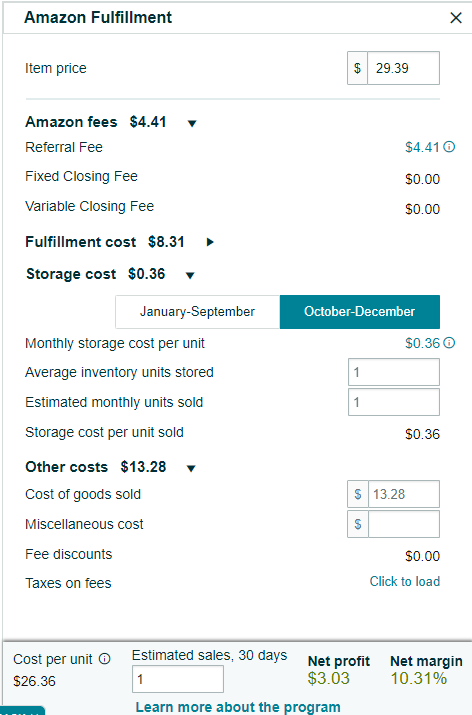The height and width of the screenshot is (715, 472).
Task: Open the monthly storage cost info icon
Action: click(449, 343)
